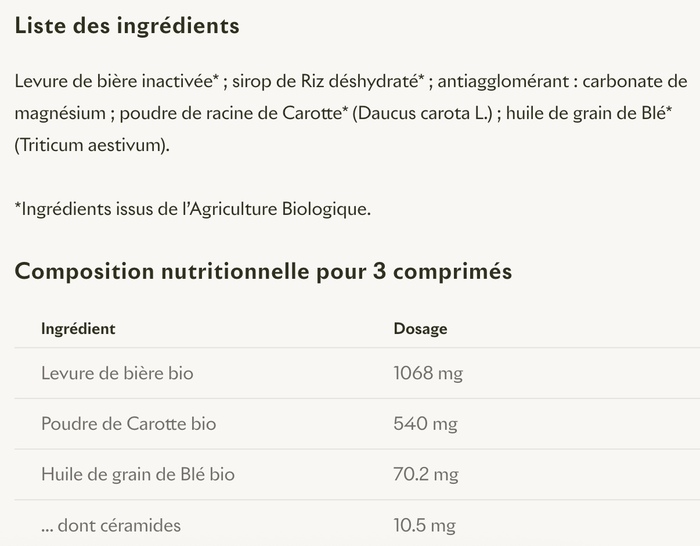The height and width of the screenshot is (546, 700).
Task: Click "sirop de Riz déshydraté" text
Action: (325, 81)
